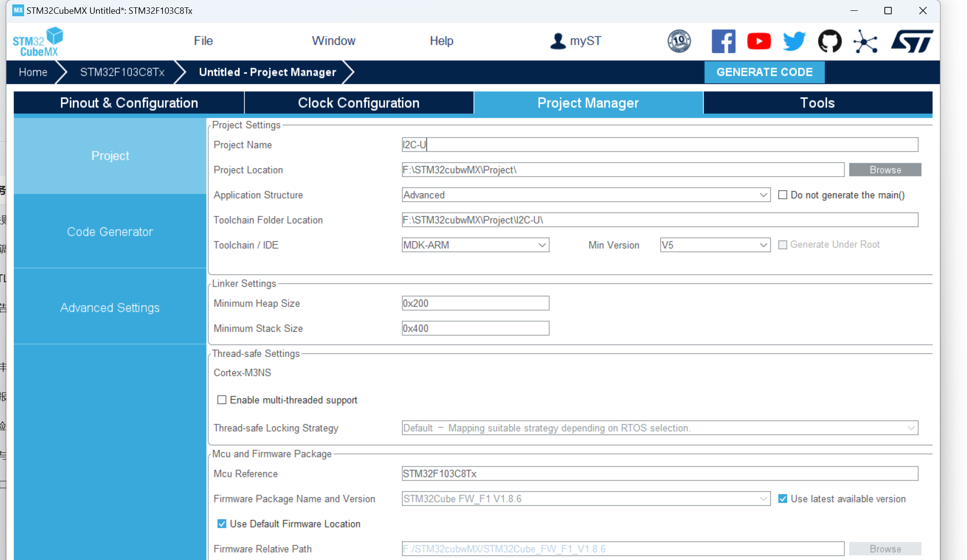
Task: Open the File menu
Action: coord(203,41)
